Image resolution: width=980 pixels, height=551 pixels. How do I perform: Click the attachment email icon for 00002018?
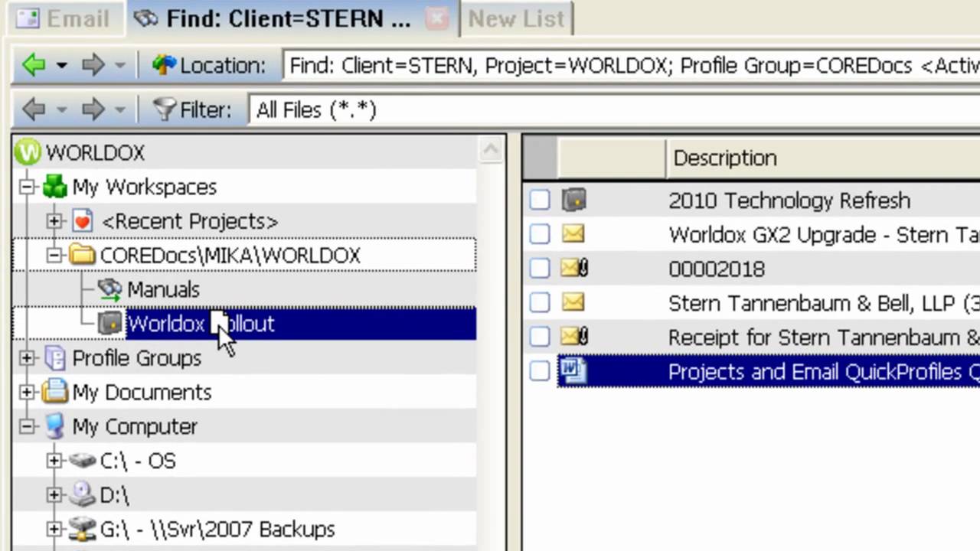tap(575, 269)
